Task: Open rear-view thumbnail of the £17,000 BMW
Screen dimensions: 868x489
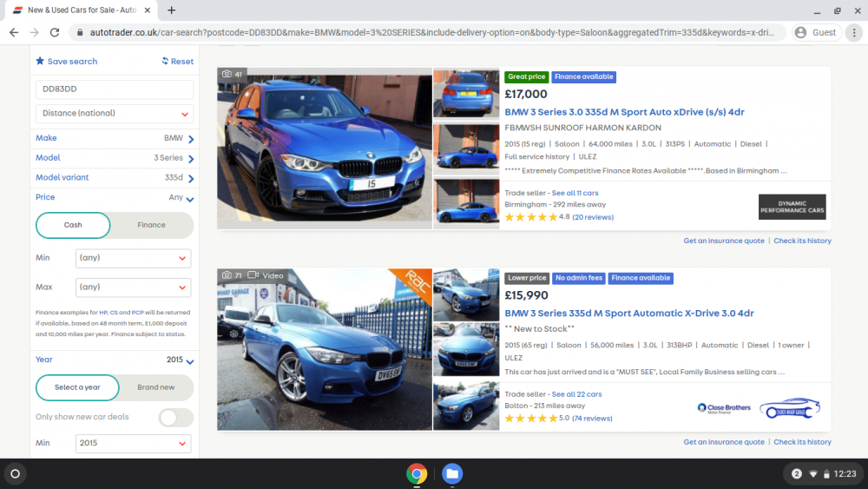Action: tap(466, 93)
